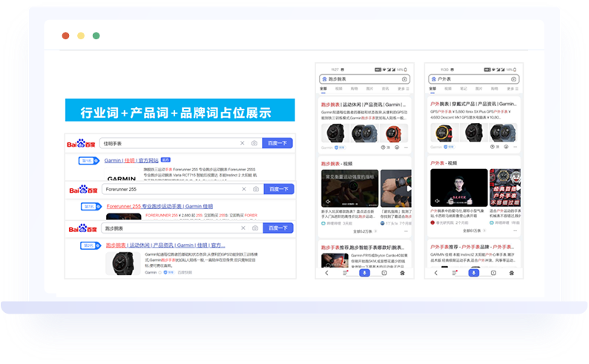Tap camera icon in 跑步腕表 phone search bar
589x364 pixels.
(404, 79)
